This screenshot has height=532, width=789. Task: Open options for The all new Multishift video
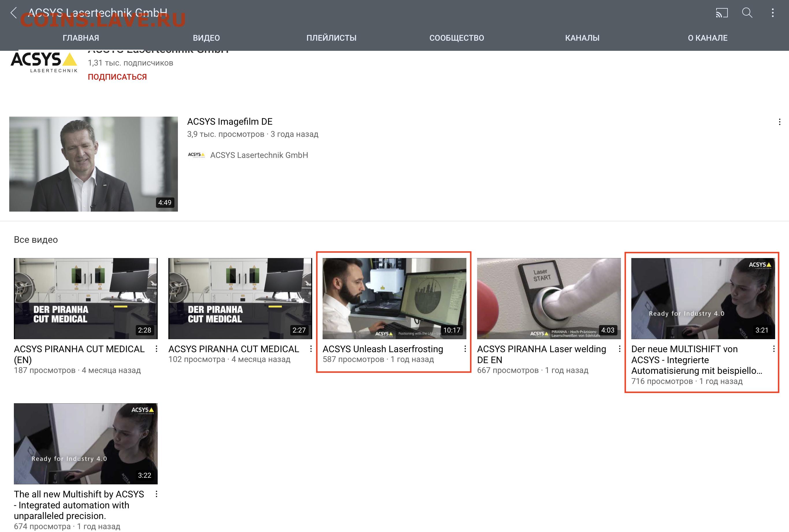pos(157,494)
